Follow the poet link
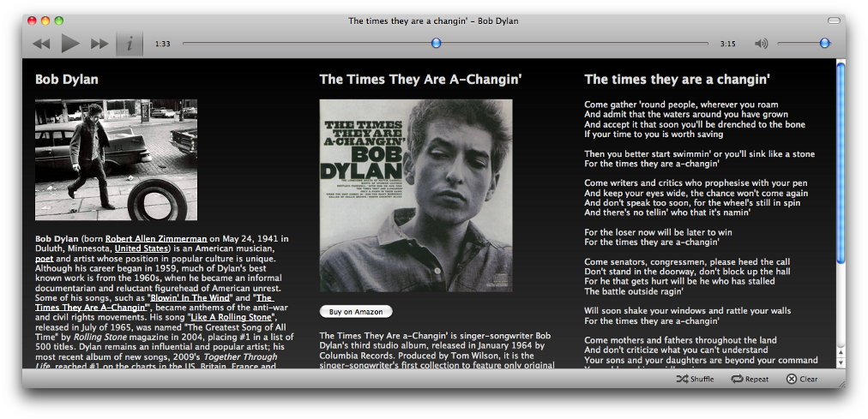This screenshot has height=419, width=868. (x=45, y=259)
